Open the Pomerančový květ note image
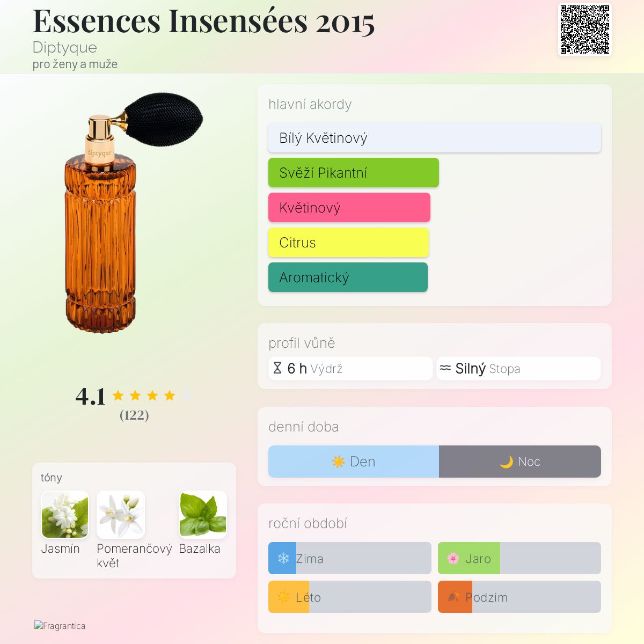Screen dimensions: 644x644 (x=121, y=515)
